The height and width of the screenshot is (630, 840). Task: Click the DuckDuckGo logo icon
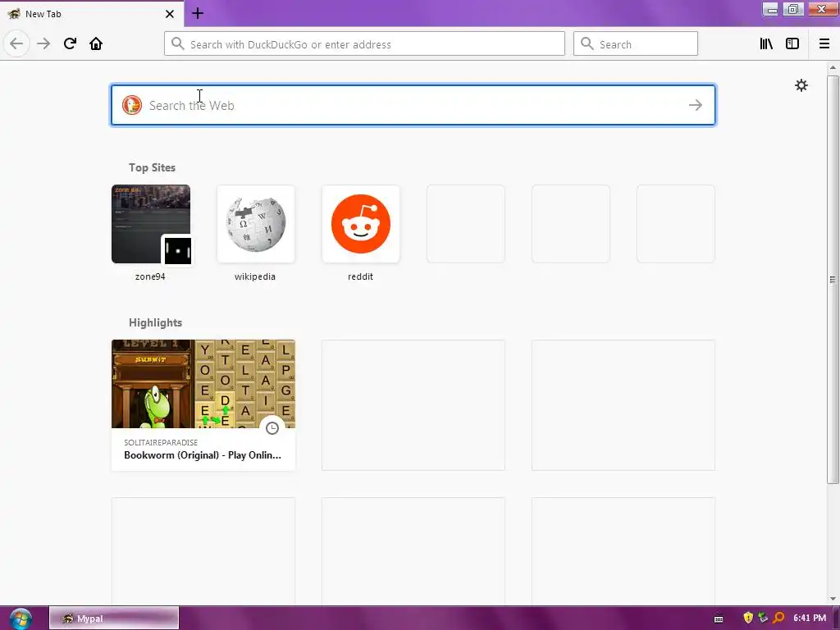click(x=132, y=105)
